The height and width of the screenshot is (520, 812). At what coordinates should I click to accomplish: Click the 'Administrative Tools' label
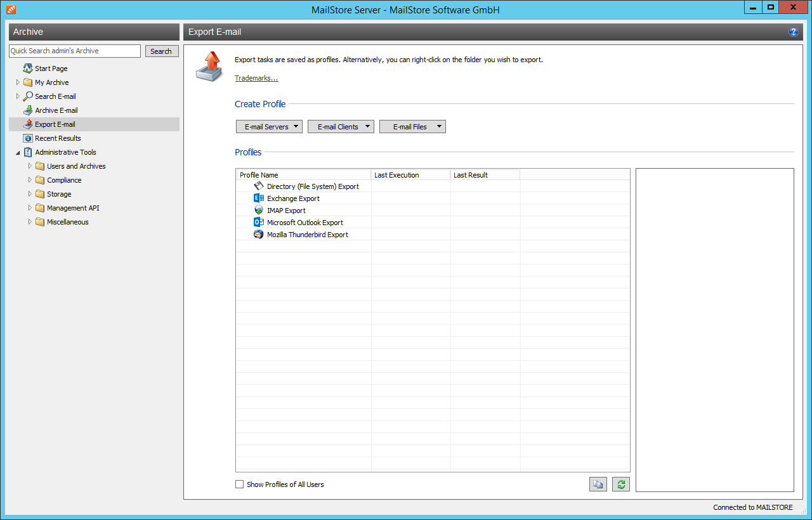point(65,152)
